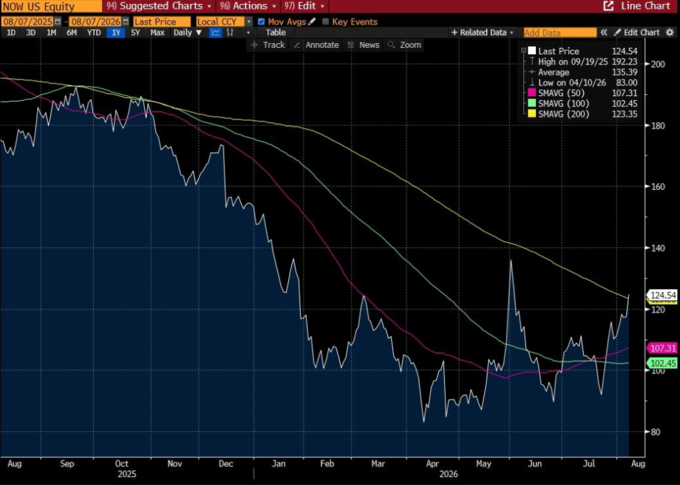Uncheck the Mov Avgs checkbox
Image resolution: width=680 pixels, height=485 pixels.
(x=261, y=22)
